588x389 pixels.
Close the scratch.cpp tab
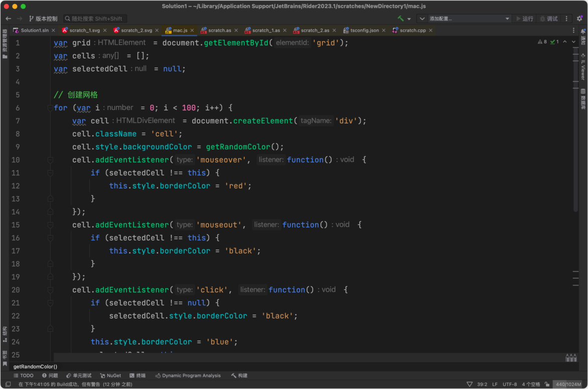tap(430, 31)
